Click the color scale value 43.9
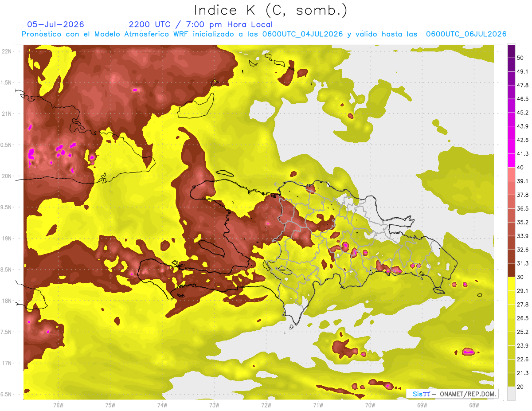This screenshot has height=411, width=532. 523,126
